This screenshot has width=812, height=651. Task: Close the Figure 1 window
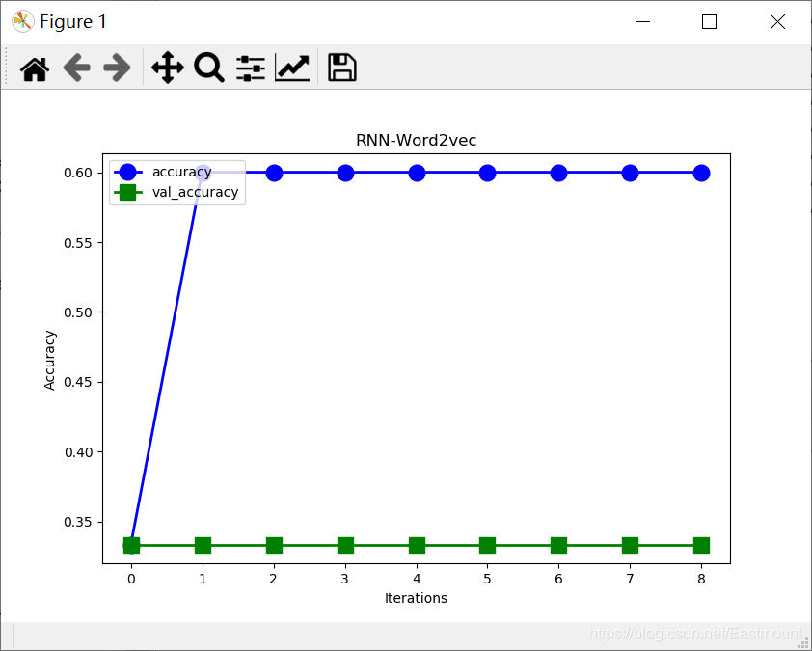(x=777, y=22)
